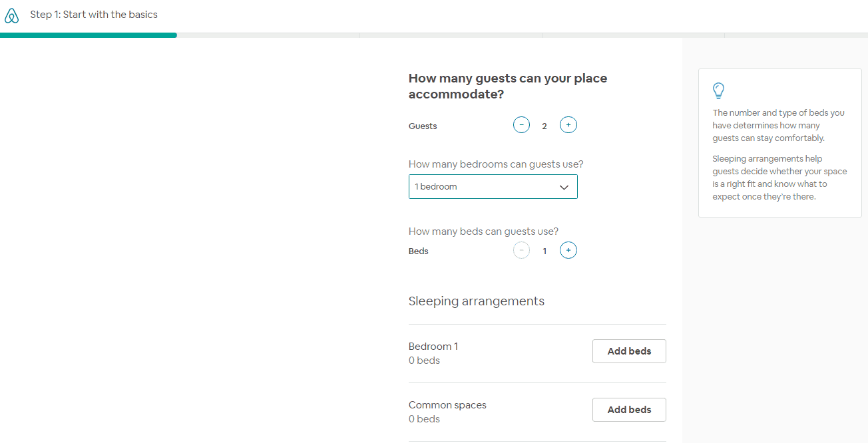Select the Common spaces row label
This screenshot has height=443, width=868.
447,405
